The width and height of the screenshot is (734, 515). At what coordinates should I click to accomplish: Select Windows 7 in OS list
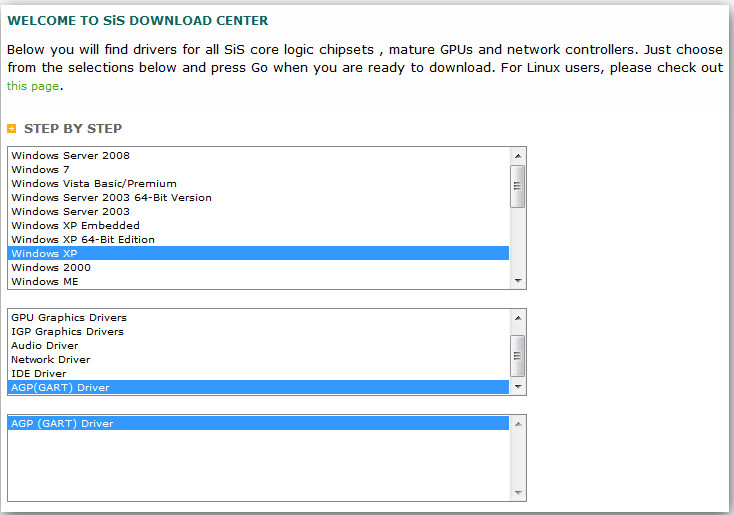coord(258,169)
